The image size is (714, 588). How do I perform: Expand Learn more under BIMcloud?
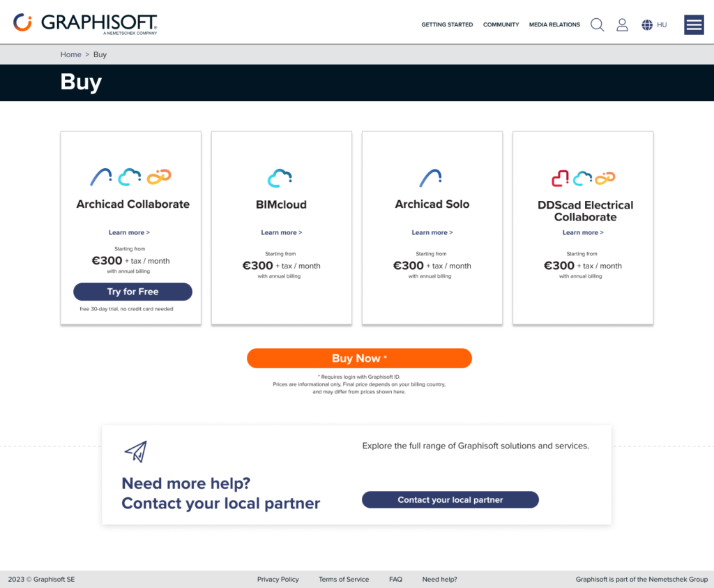coord(281,232)
